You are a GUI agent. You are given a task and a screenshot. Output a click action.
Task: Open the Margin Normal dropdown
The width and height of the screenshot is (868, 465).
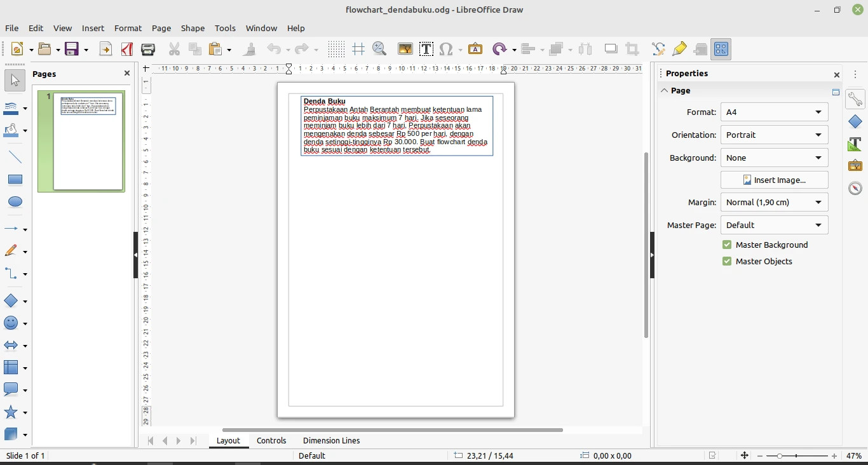pyautogui.click(x=775, y=202)
